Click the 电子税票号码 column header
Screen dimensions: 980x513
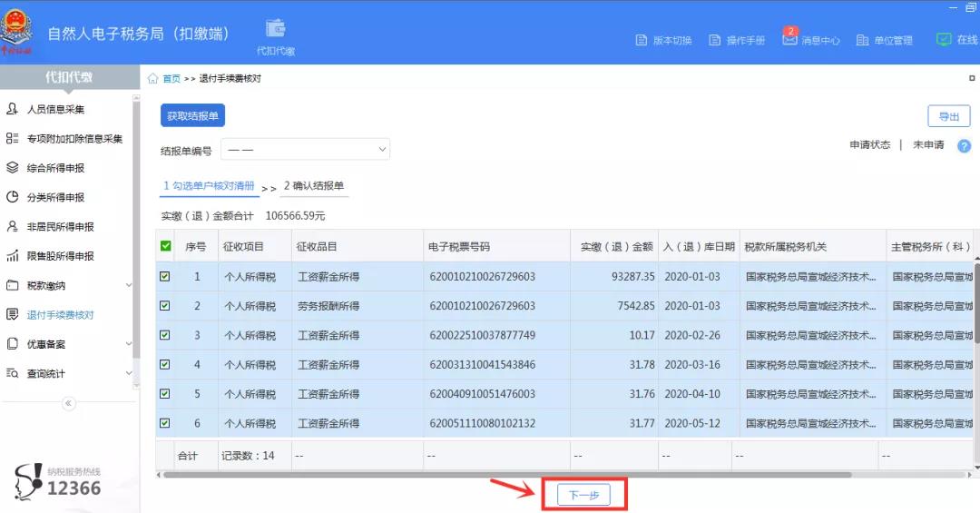(496, 246)
